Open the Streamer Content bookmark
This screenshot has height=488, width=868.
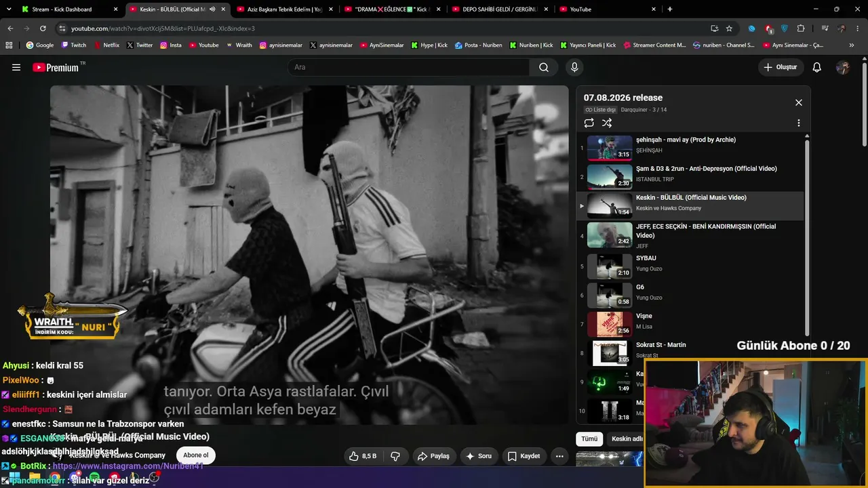pyautogui.click(x=654, y=45)
